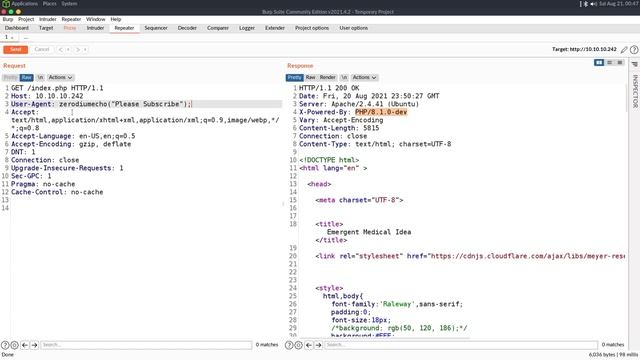Open the System menu in top panel

[69, 4]
